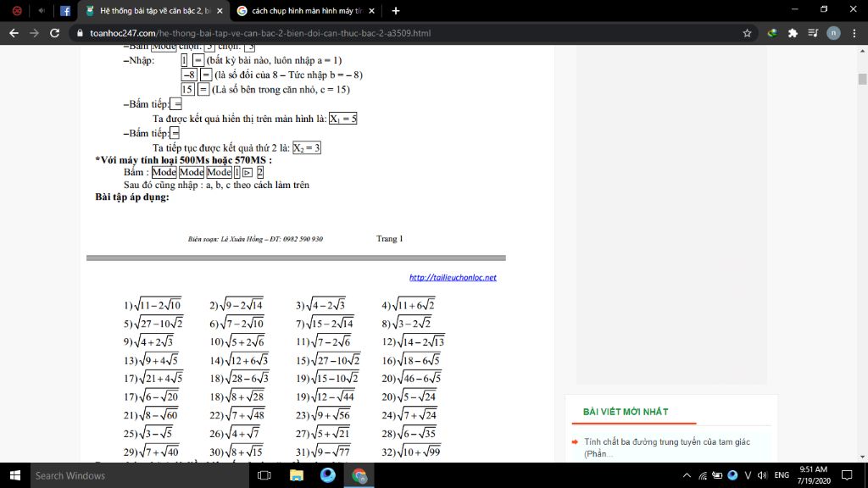Switch to the first pinned red tab

(x=17, y=10)
